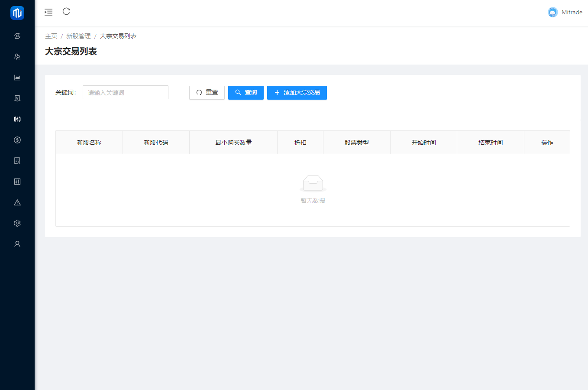Click the yen badge sidebar icon

(17, 98)
